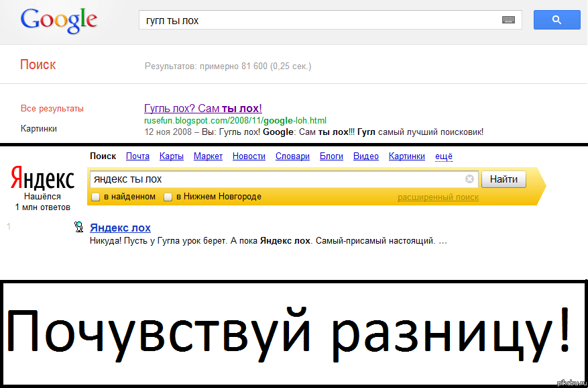
Task: Click the favicon next to 'Яндекс лох' result
Action: click(78, 226)
